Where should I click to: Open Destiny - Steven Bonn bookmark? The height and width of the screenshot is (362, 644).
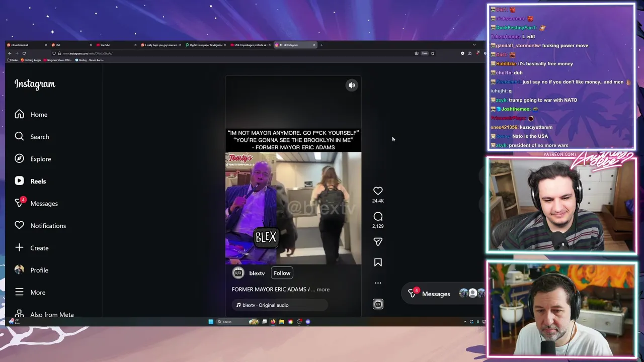point(90,60)
